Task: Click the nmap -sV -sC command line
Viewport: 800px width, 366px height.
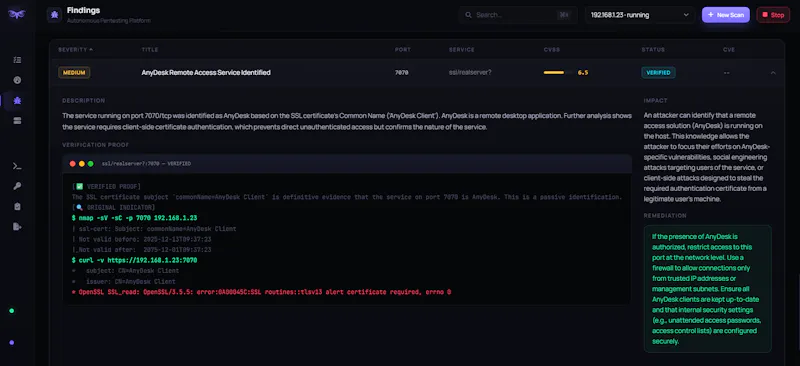Action: tap(134, 218)
